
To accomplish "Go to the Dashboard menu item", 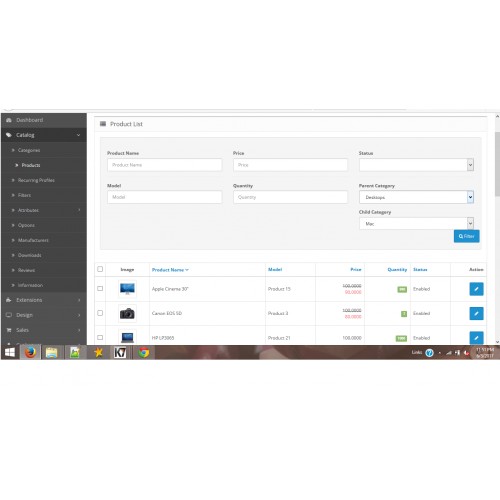I will coord(30,120).
